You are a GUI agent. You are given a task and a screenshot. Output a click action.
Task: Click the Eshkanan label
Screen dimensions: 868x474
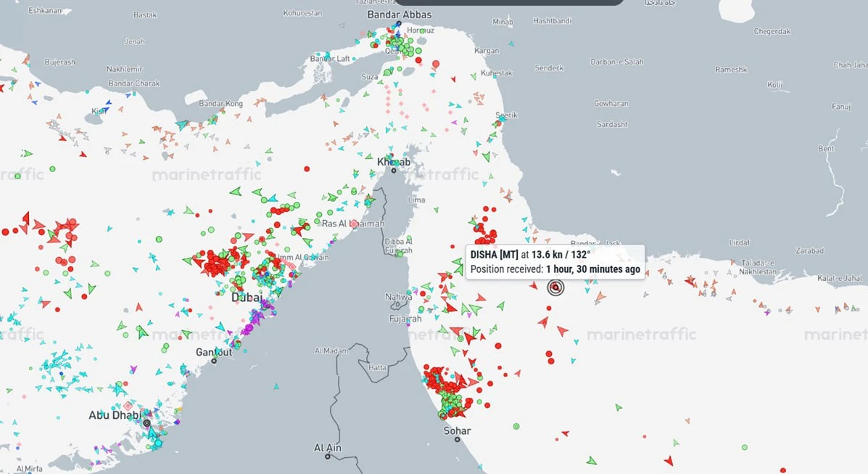pyautogui.click(x=45, y=11)
